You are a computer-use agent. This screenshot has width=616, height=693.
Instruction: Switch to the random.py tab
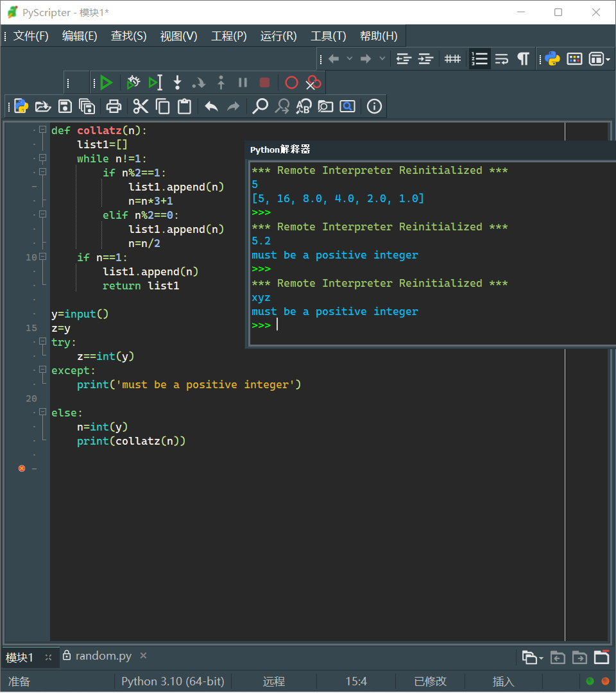pos(103,656)
